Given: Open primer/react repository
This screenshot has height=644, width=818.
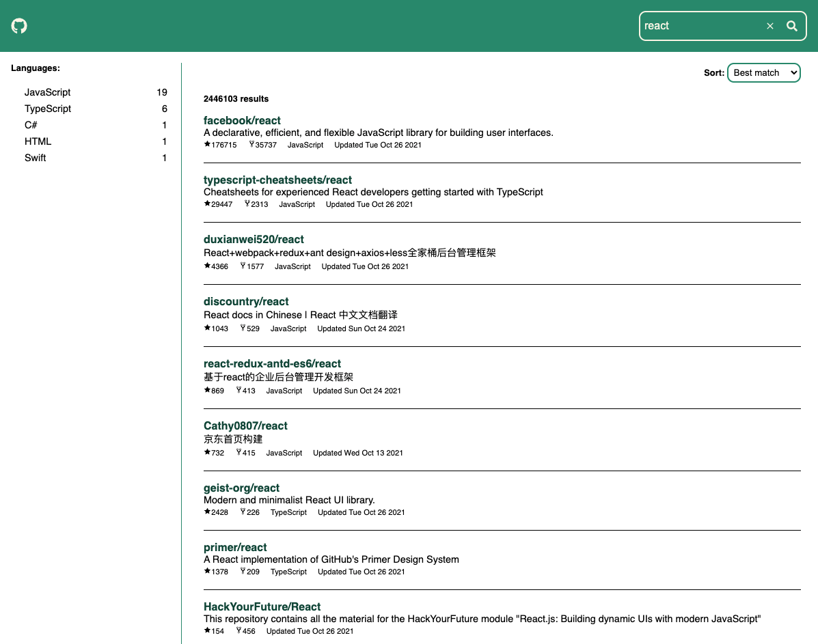Looking at the screenshot, I should [x=235, y=547].
